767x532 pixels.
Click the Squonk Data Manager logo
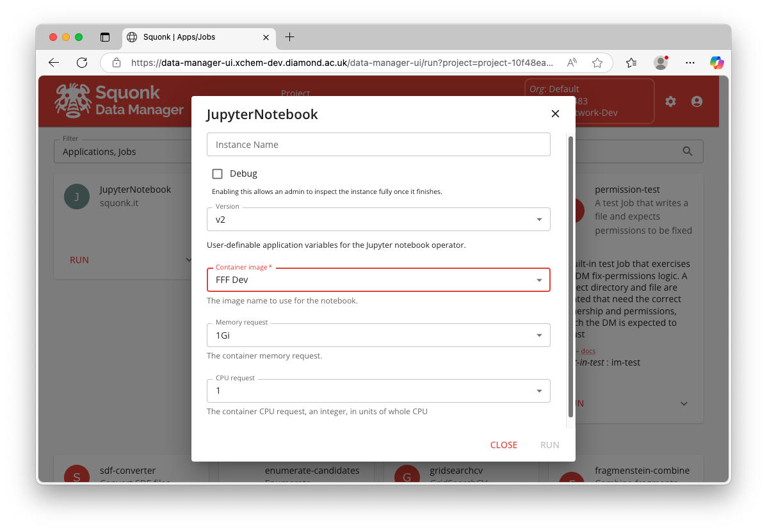pyautogui.click(x=119, y=101)
